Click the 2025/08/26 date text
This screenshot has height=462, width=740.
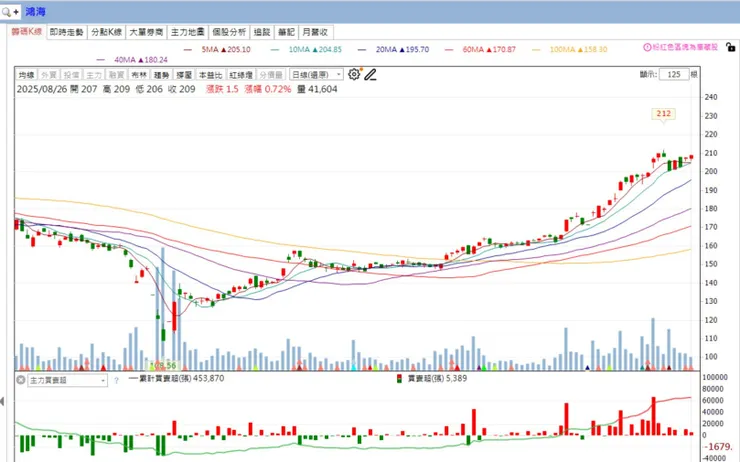pos(42,89)
